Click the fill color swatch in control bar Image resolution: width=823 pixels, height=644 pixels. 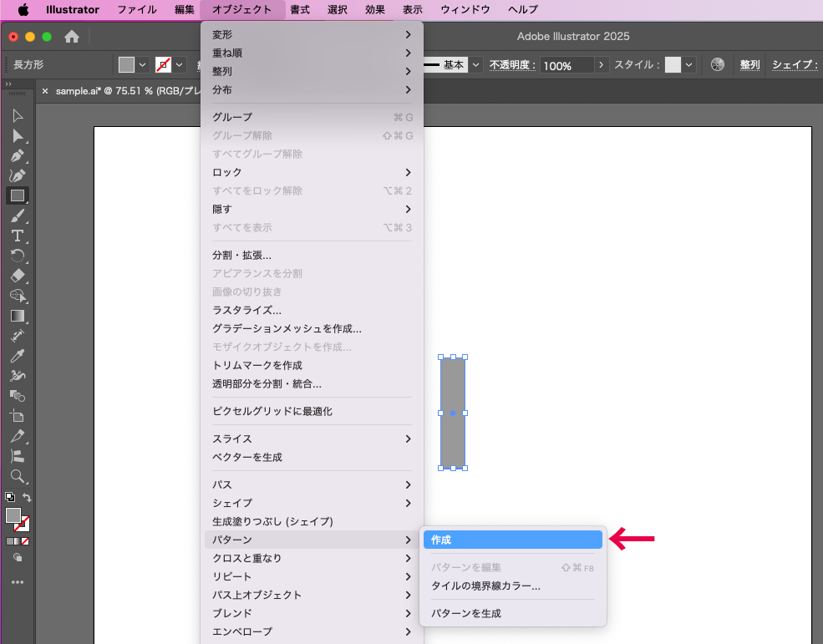(126, 65)
